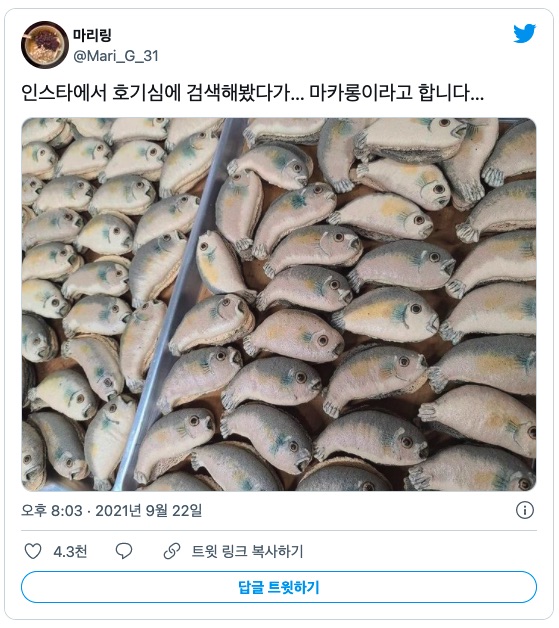Click the date 2021년 9월 22일

click(x=149, y=511)
